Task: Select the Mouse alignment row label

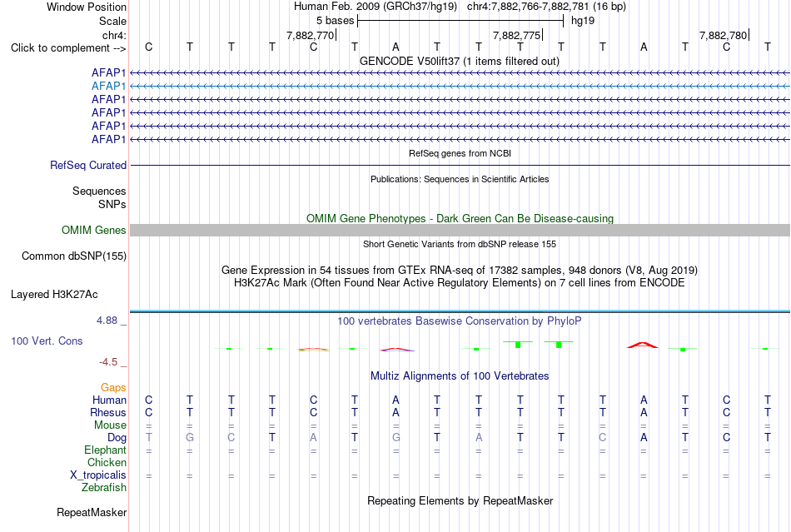Action: [110, 425]
